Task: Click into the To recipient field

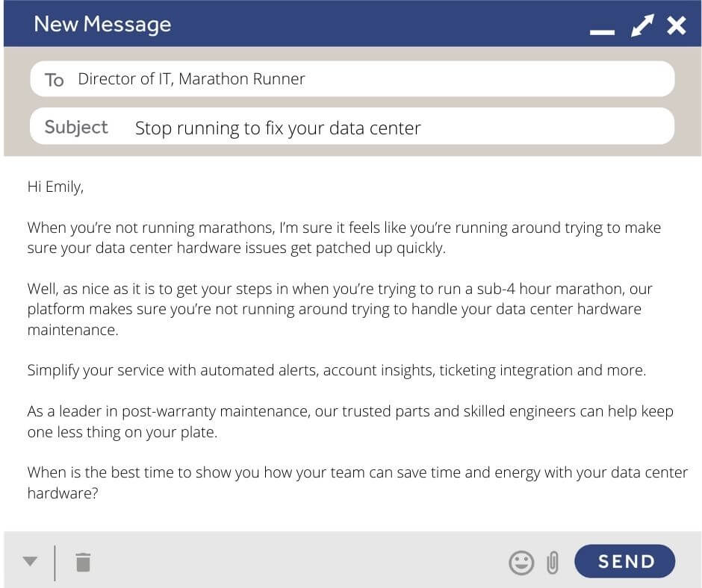Action: pyautogui.click(x=373, y=79)
